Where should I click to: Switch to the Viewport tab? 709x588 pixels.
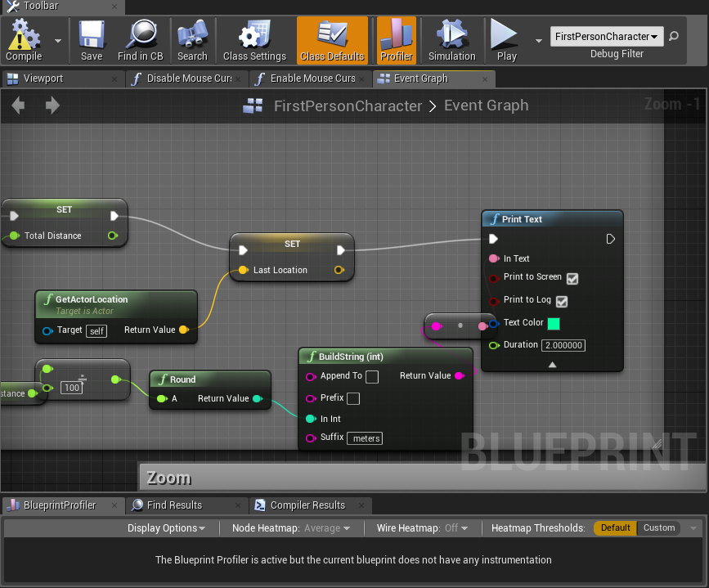click(45, 79)
